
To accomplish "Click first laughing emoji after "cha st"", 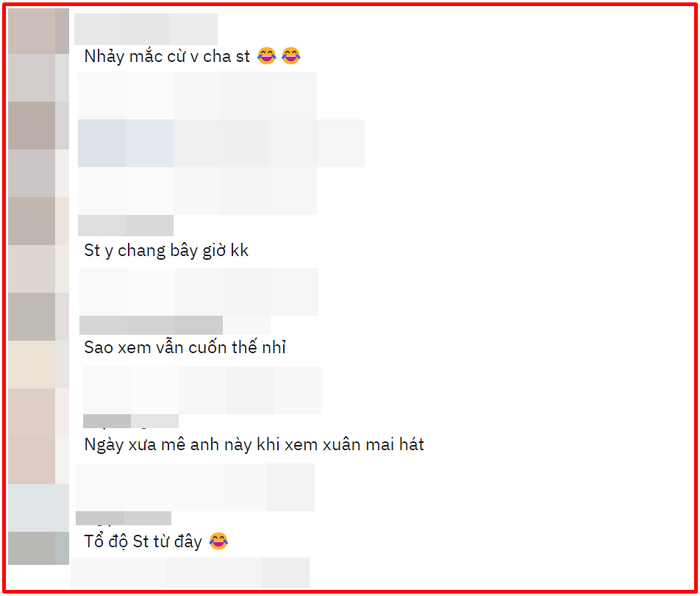I will point(267,56).
